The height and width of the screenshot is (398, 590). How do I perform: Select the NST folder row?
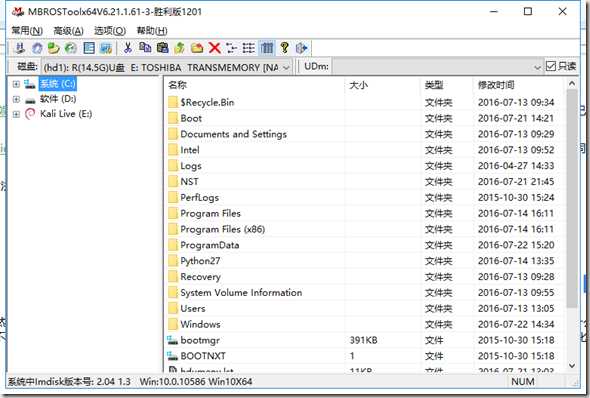pos(365,181)
